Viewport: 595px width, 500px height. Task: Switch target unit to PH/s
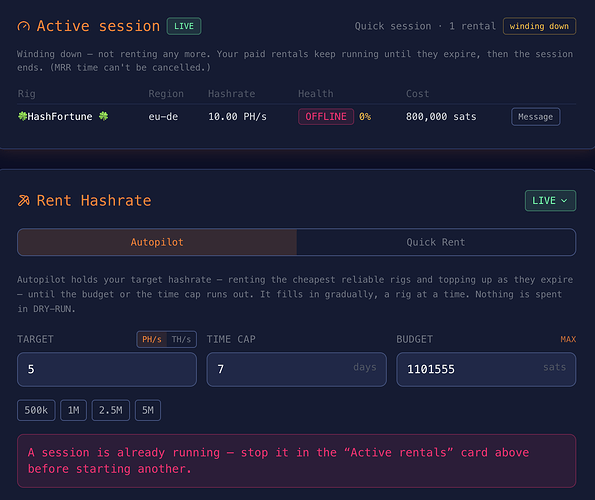click(x=152, y=339)
